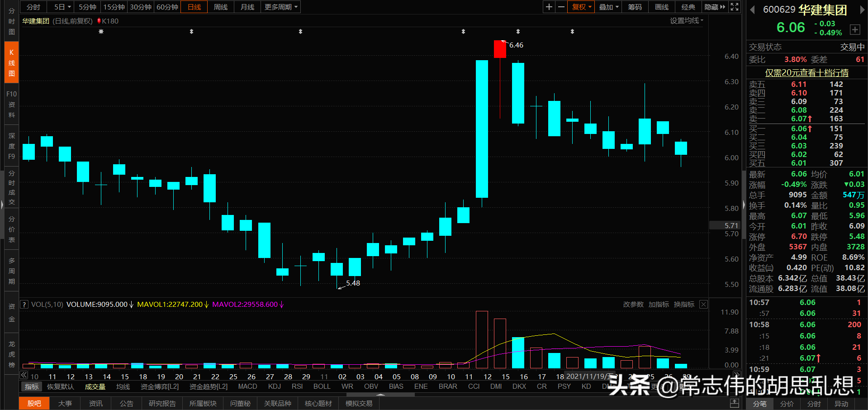Viewport: 868px width, 410px height.
Task: Close the volume indicator panel with the X
Action: 703,304
